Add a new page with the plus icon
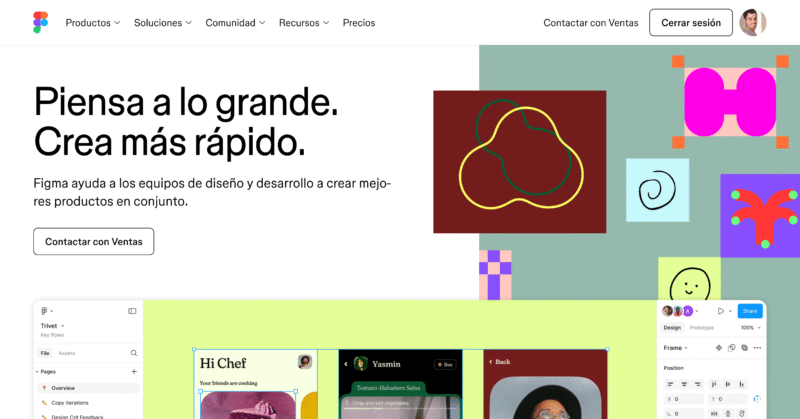 pos(134,372)
